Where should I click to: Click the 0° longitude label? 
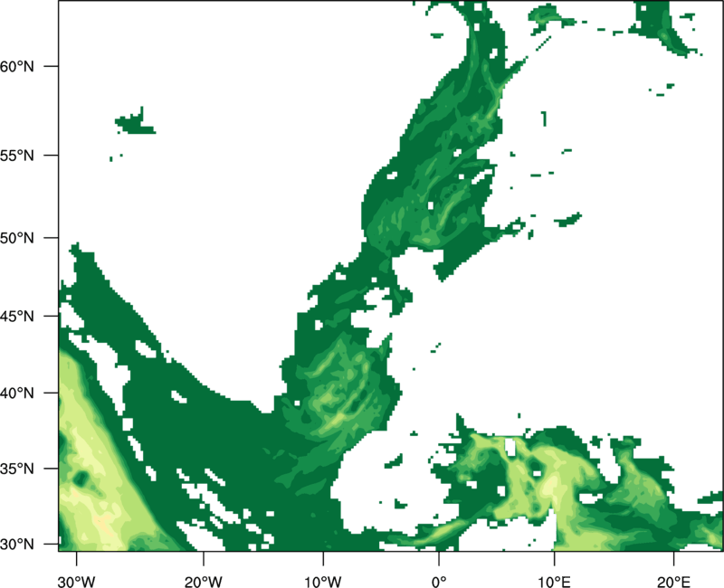point(439,582)
